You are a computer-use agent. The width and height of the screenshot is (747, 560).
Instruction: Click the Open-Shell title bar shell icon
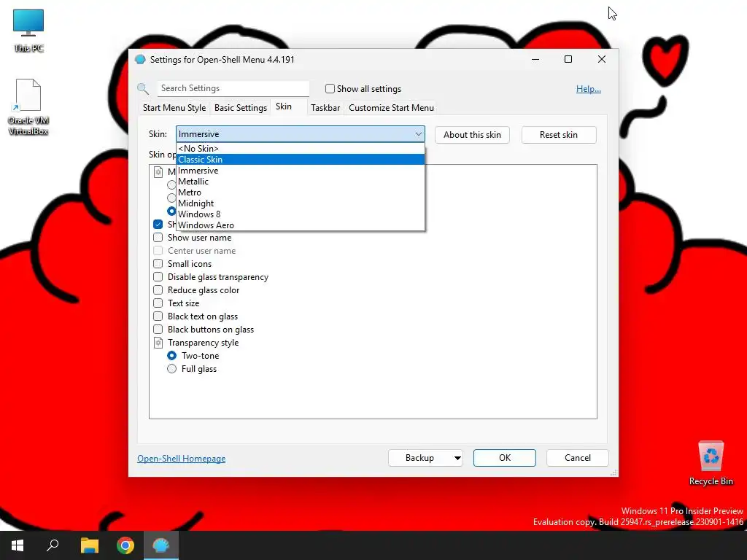click(x=140, y=60)
